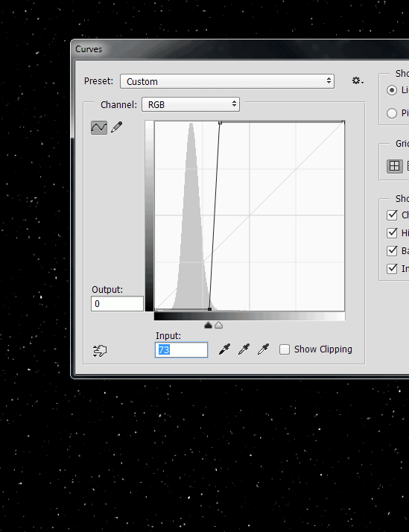Uncheck the first Show options checkbox
The width and height of the screenshot is (409, 532).
click(392, 215)
